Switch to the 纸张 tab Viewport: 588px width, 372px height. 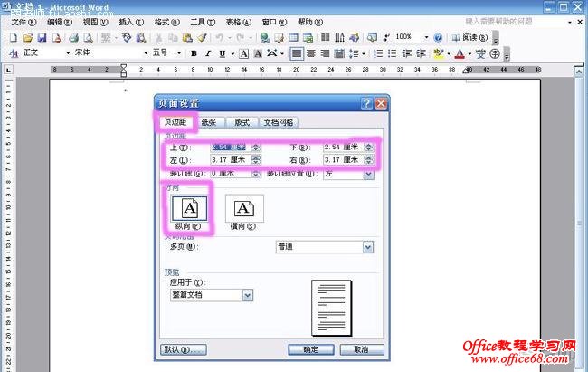(x=208, y=122)
